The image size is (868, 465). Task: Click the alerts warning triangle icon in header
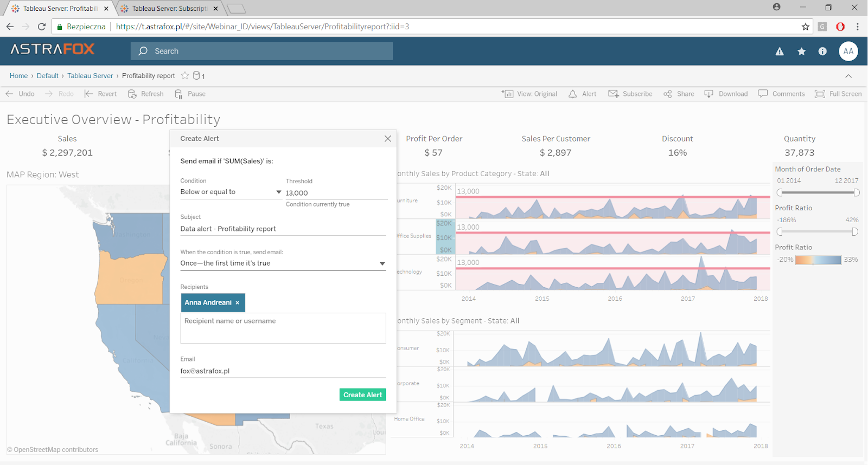pyautogui.click(x=780, y=51)
